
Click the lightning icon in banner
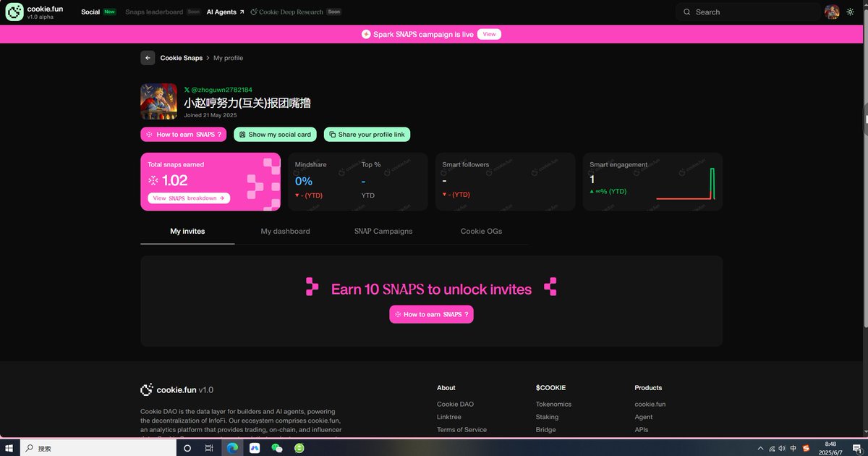click(366, 34)
